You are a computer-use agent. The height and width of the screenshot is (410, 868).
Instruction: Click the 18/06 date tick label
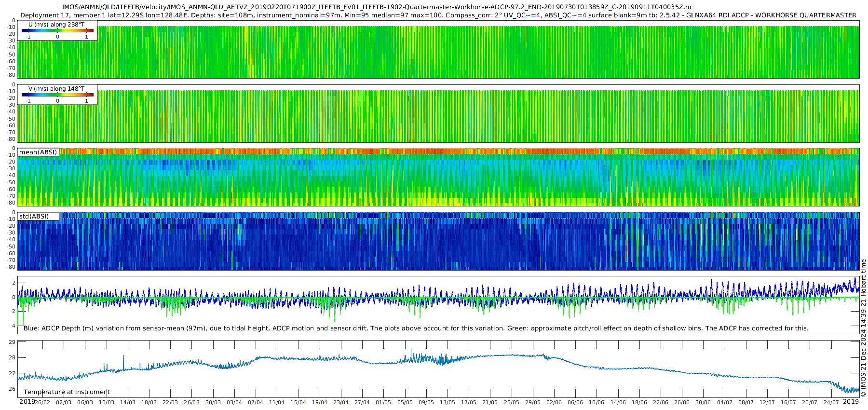pos(639,402)
